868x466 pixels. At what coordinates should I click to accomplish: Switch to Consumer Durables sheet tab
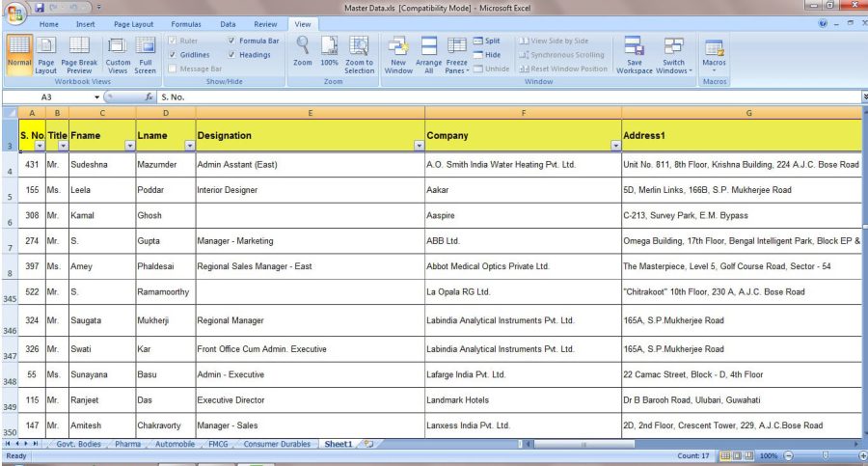tap(277, 444)
